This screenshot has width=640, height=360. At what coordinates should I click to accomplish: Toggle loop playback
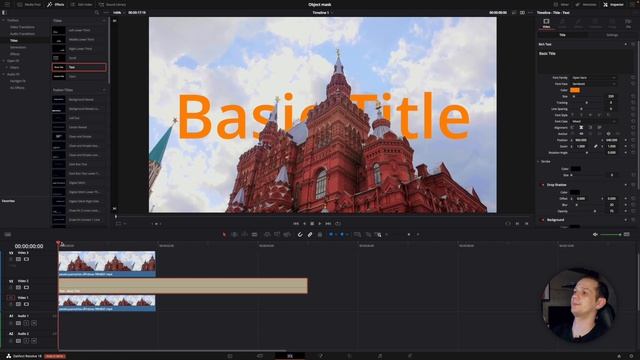(x=338, y=224)
